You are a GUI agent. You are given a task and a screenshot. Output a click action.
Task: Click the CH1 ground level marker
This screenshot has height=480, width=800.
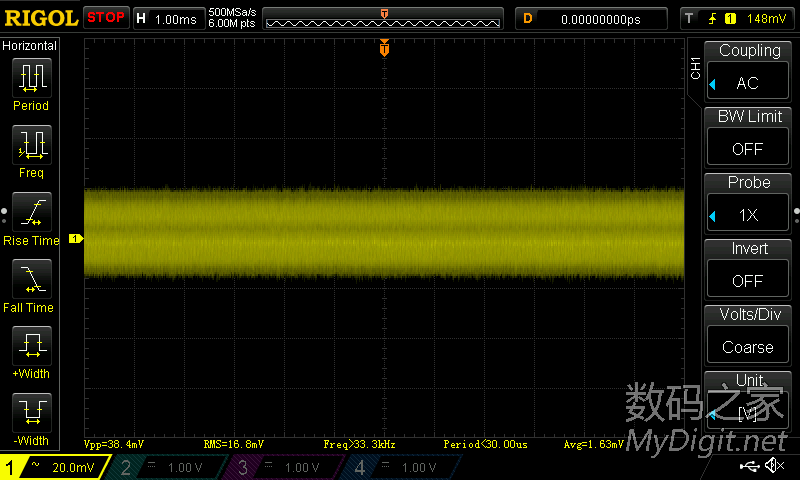[76, 238]
